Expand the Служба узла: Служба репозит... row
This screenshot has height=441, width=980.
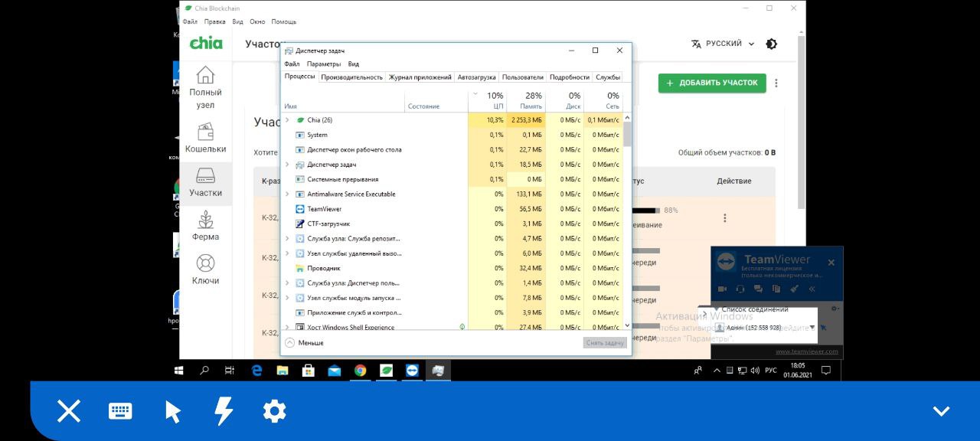tap(287, 239)
